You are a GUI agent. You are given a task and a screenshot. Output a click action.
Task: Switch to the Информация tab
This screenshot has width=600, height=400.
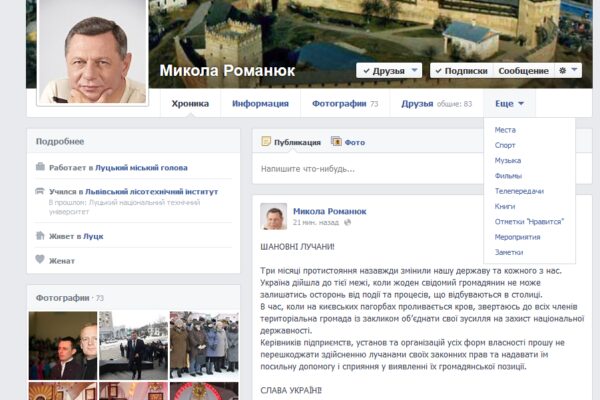click(260, 103)
